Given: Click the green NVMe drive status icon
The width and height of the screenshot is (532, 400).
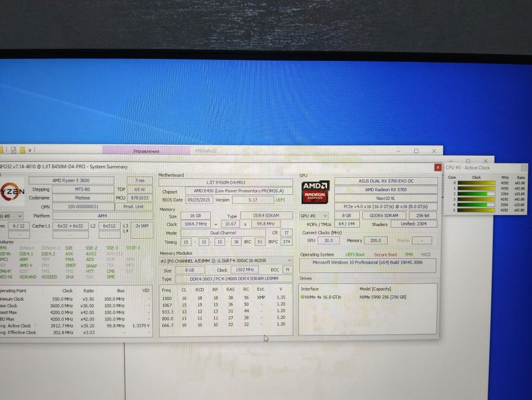Looking at the screenshot, I should coord(302,297).
